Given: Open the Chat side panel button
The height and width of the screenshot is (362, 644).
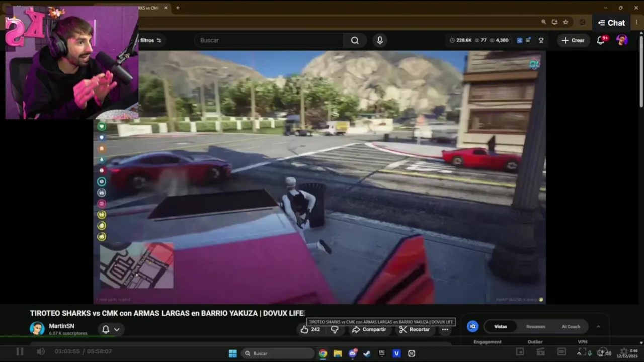Looking at the screenshot, I should coord(611,23).
